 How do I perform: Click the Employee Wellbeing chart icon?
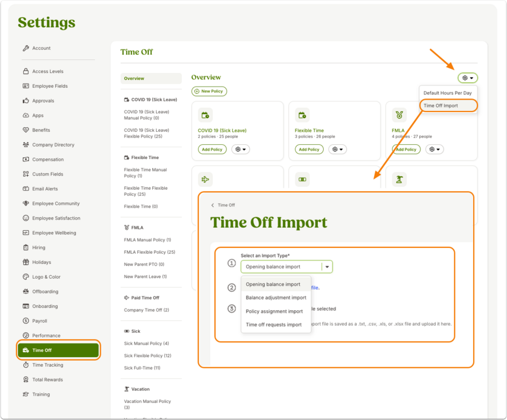coord(26,233)
